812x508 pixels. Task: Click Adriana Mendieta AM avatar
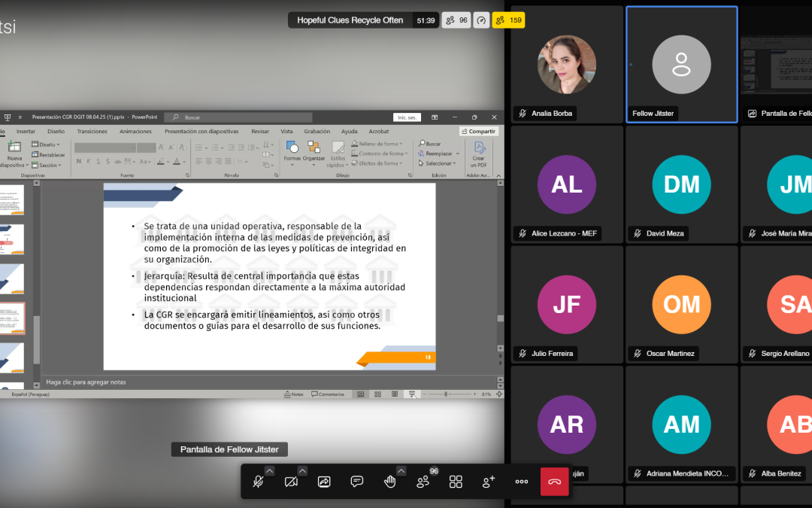[x=681, y=424]
